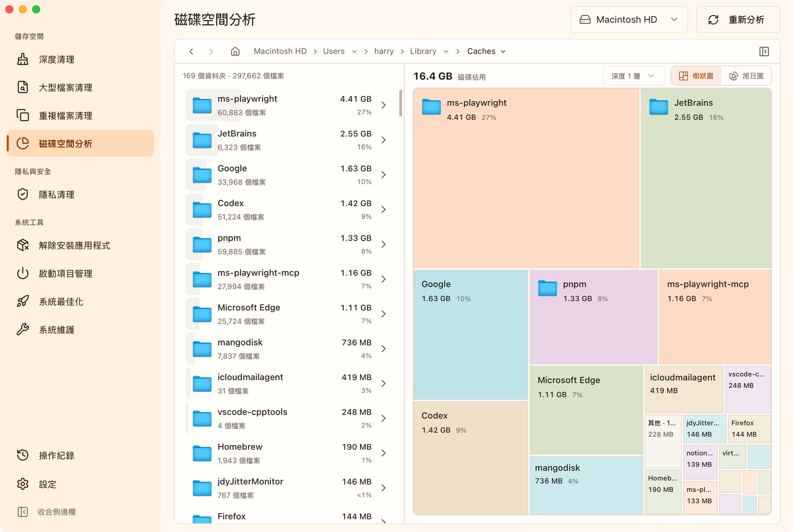The image size is (794, 532).
Task: Open System Optimization (系統最佳化) rocket icon
Action: [23, 301]
